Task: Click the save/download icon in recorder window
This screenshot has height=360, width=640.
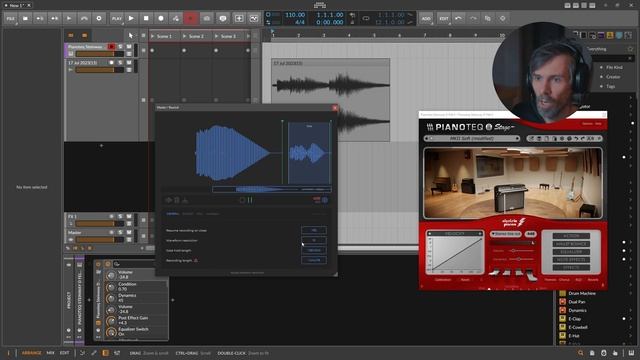Action: [x=185, y=200]
